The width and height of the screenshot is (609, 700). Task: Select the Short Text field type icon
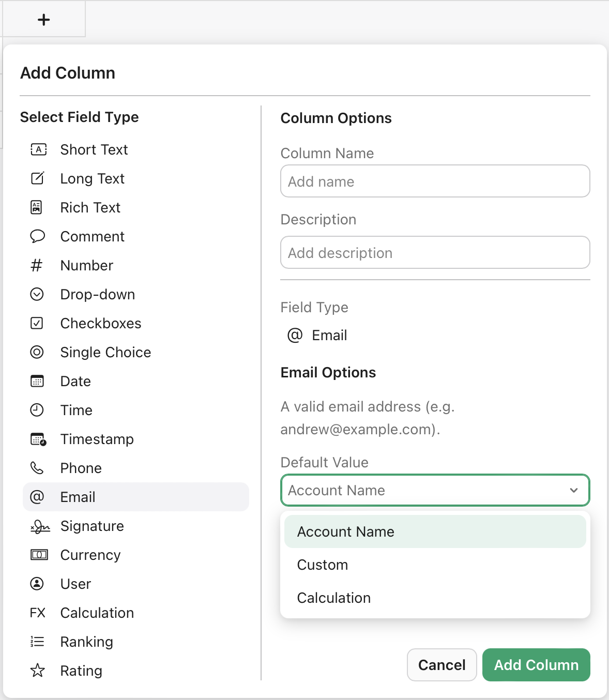(38, 149)
